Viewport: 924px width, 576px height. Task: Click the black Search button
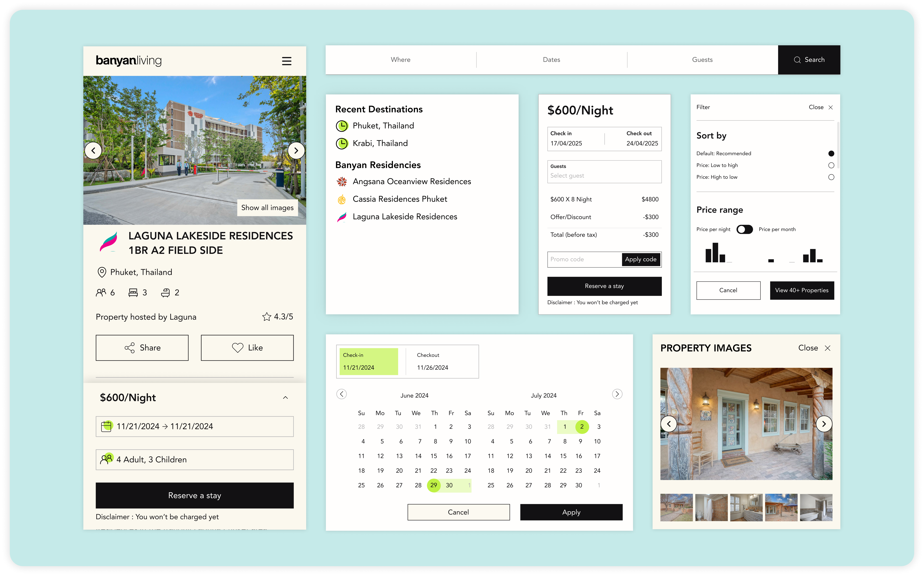tap(809, 60)
